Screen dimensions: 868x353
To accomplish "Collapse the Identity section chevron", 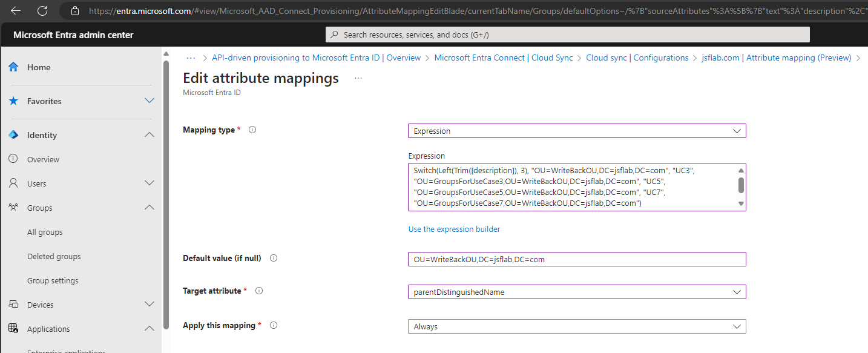I will pos(150,135).
